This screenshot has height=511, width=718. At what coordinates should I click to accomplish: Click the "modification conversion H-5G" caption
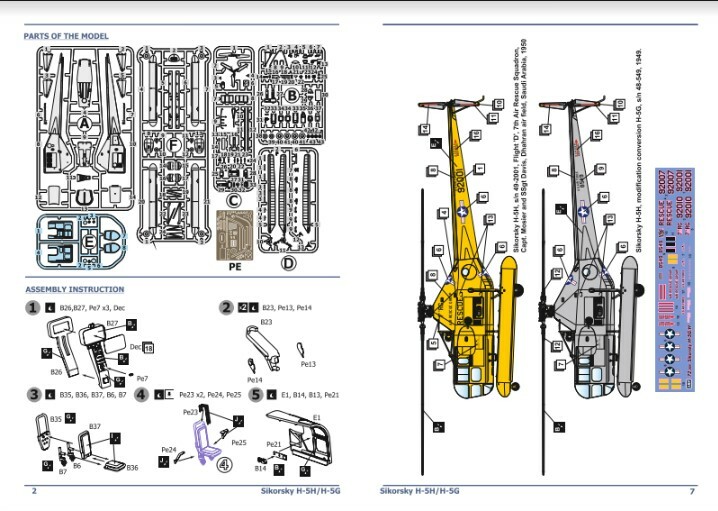(639, 150)
